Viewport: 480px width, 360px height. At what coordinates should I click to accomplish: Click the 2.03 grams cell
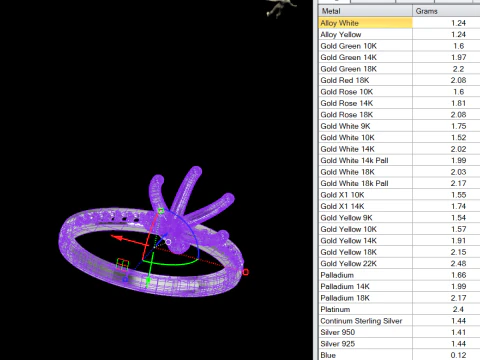coord(458,172)
